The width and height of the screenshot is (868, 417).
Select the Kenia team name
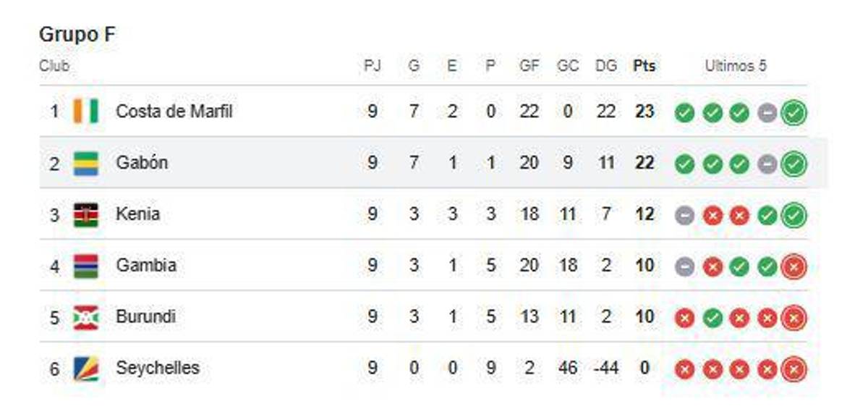pyautogui.click(x=137, y=214)
